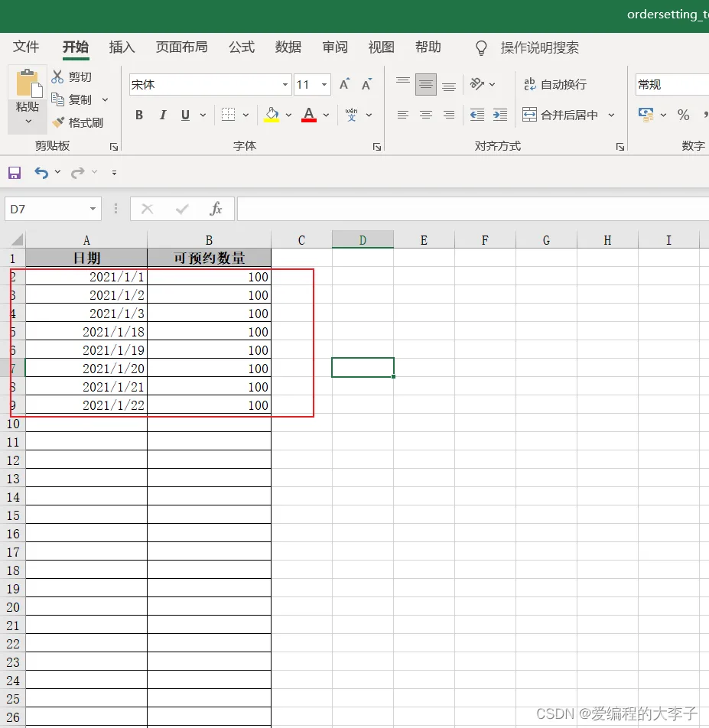The width and height of the screenshot is (709, 728).
Task: Click the text orientation icon
Action: pyautogui.click(x=476, y=84)
